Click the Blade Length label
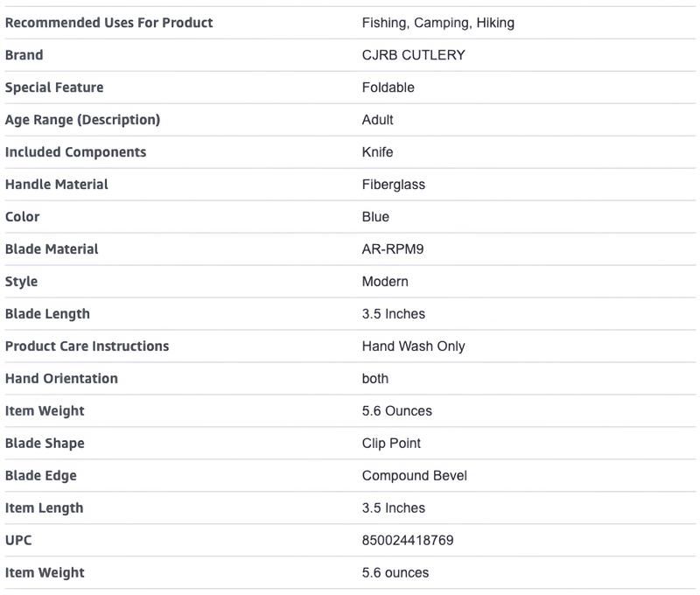 coord(47,314)
